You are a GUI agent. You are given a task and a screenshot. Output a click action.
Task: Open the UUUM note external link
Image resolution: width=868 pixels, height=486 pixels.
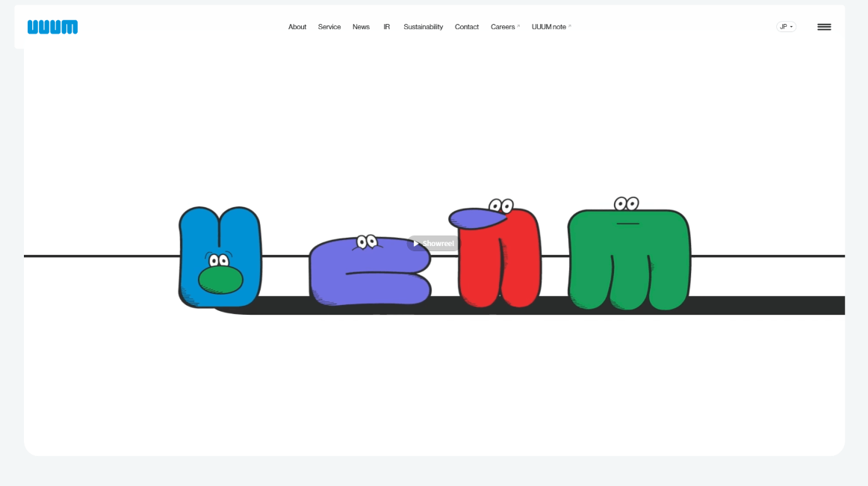(x=551, y=27)
